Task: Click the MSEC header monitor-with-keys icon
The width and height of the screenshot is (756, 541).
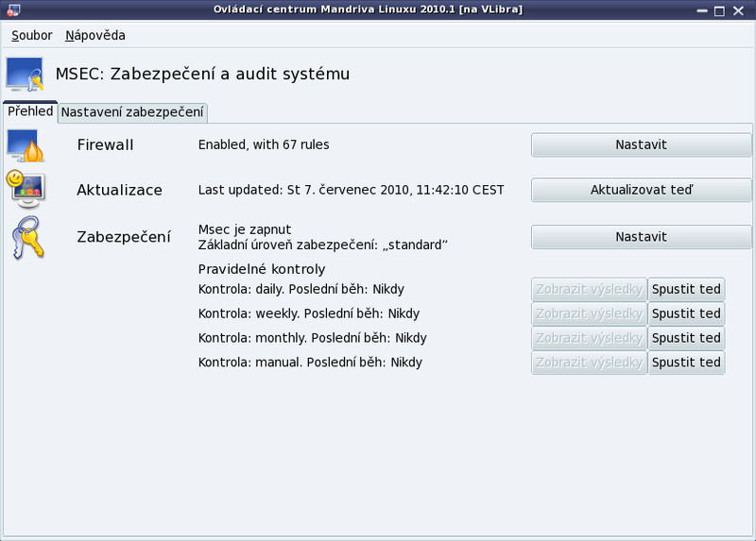Action: tap(26, 75)
